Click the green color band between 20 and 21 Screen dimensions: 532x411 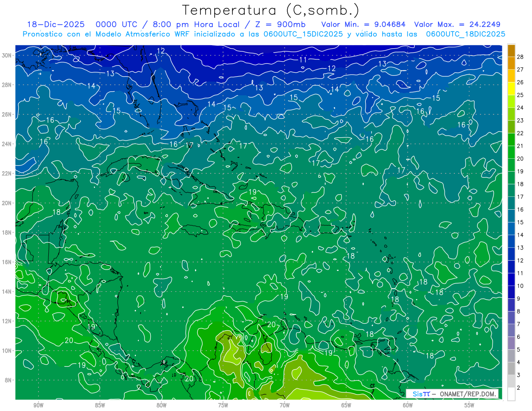pos(512,152)
